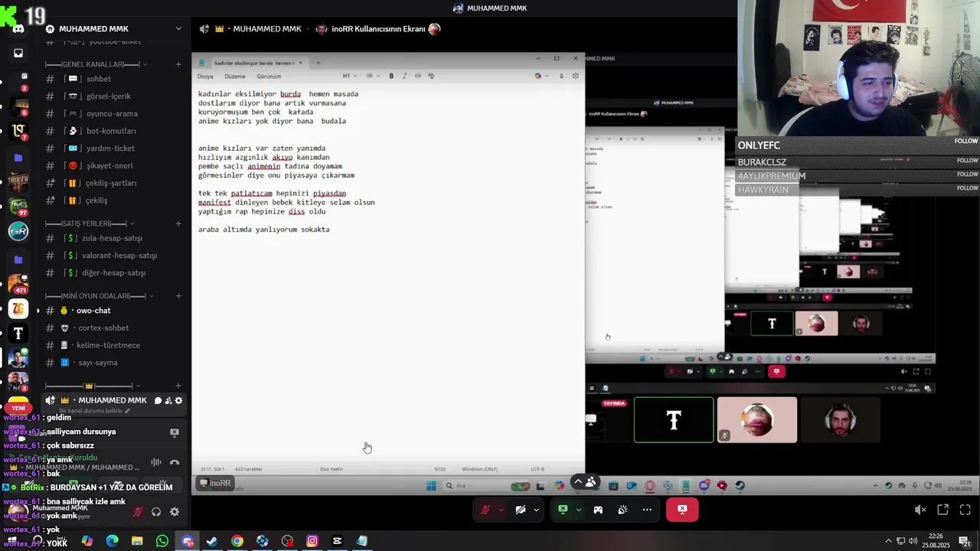Open the oyuncu-arama channel
The width and height of the screenshot is (980, 551).
(115, 114)
